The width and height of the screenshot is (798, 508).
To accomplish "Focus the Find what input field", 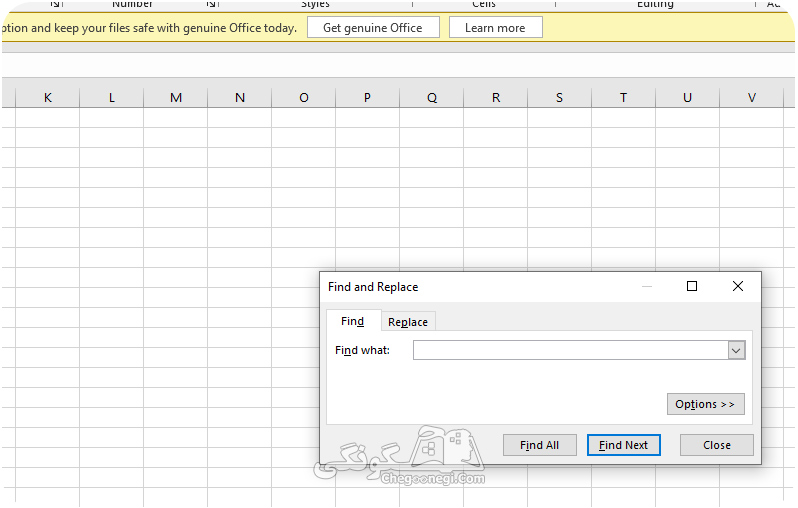I will tap(571, 350).
